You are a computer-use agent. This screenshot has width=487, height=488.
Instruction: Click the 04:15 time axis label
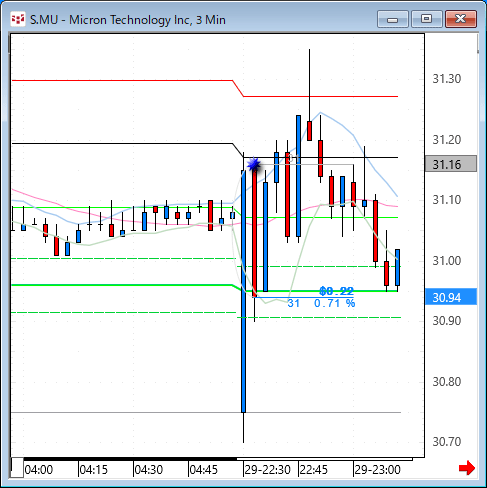tap(94, 470)
